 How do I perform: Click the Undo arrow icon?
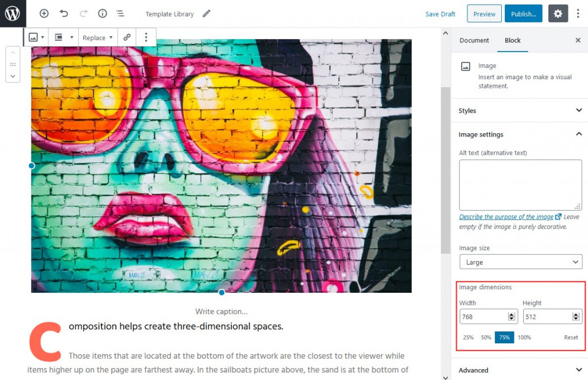(64, 13)
